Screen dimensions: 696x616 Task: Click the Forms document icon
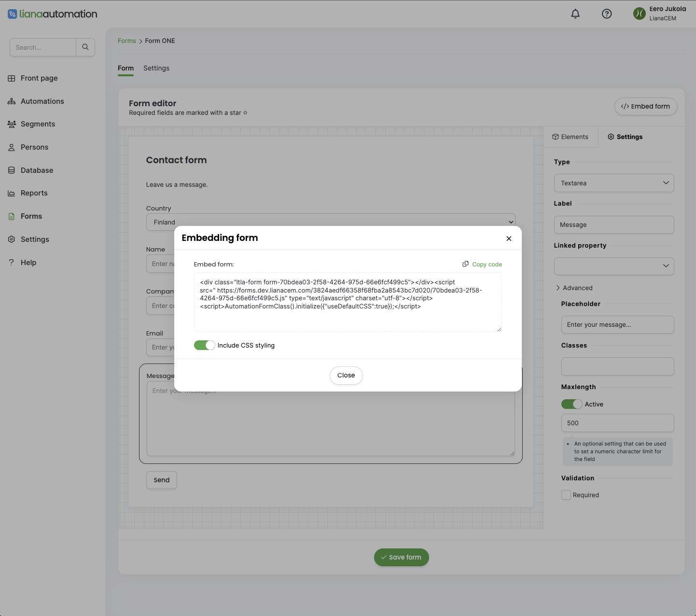(12, 216)
